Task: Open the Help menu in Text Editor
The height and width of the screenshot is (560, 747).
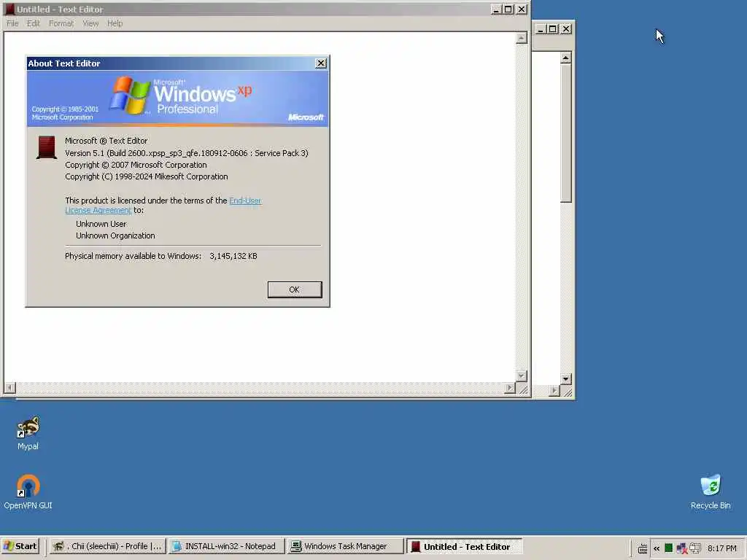Action: click(x=115, y=23)
